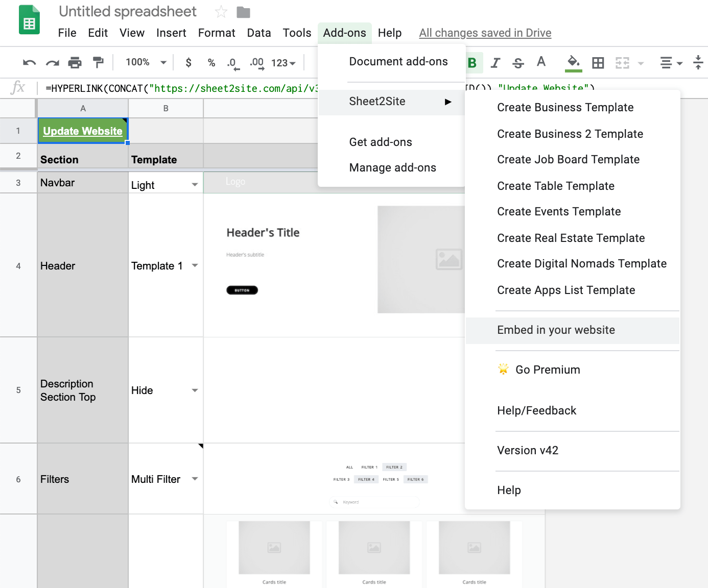708x588 pixels.
Task: Choose Create Job Board Template
Action: pyautogui.click(x=568, y=160)
